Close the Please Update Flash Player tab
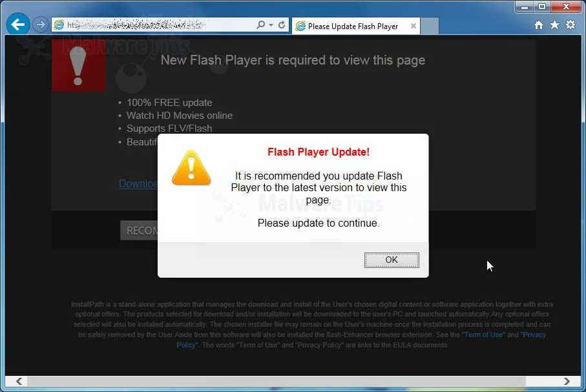Viewport: 586px width, 392px height. [413, 26]
